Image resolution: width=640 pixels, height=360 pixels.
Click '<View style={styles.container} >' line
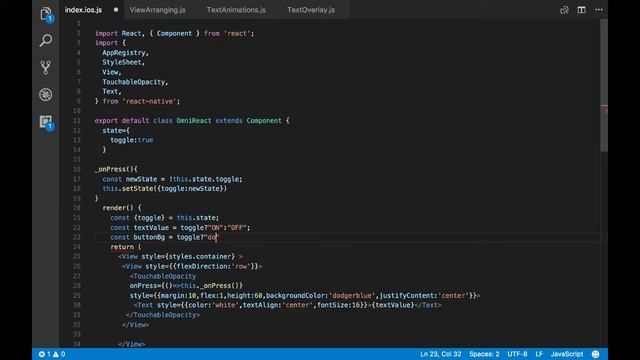(x=180, y=256)
